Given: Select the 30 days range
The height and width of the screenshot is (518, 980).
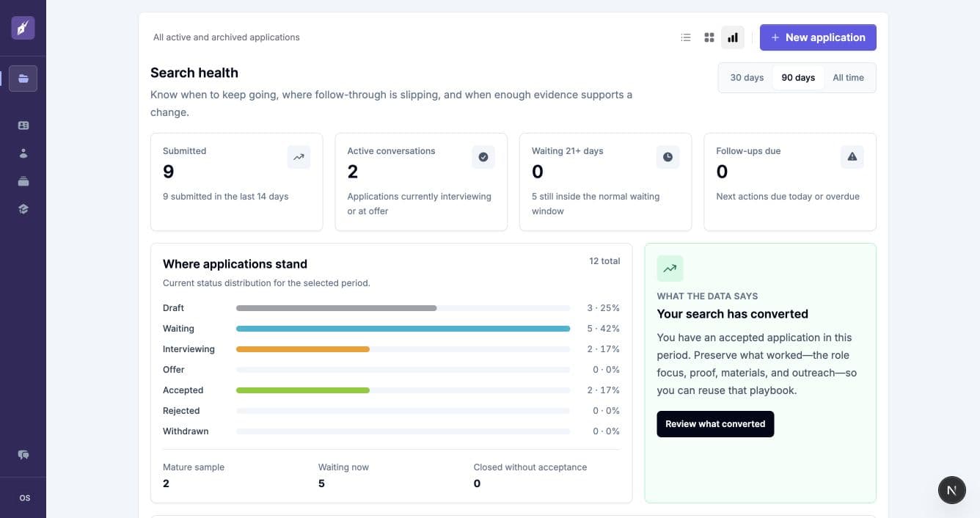Looking at the screenshot, I should tap(747, 78).
